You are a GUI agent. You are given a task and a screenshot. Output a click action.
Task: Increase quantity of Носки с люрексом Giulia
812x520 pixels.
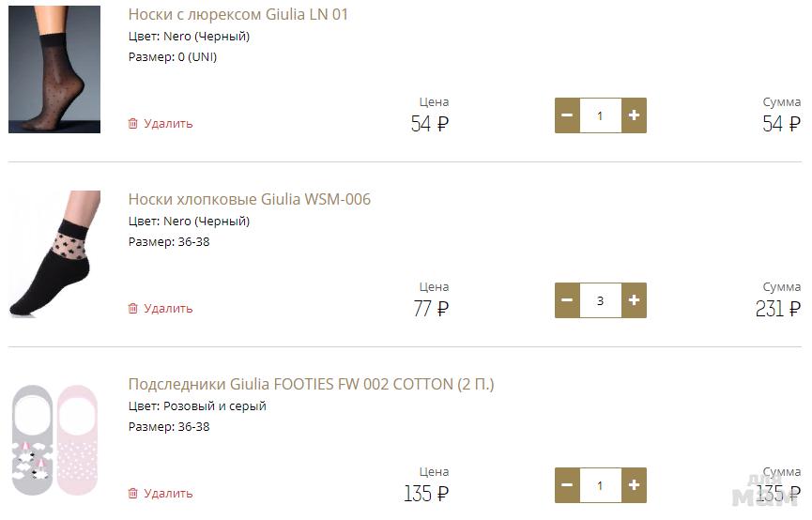point(634,115)
